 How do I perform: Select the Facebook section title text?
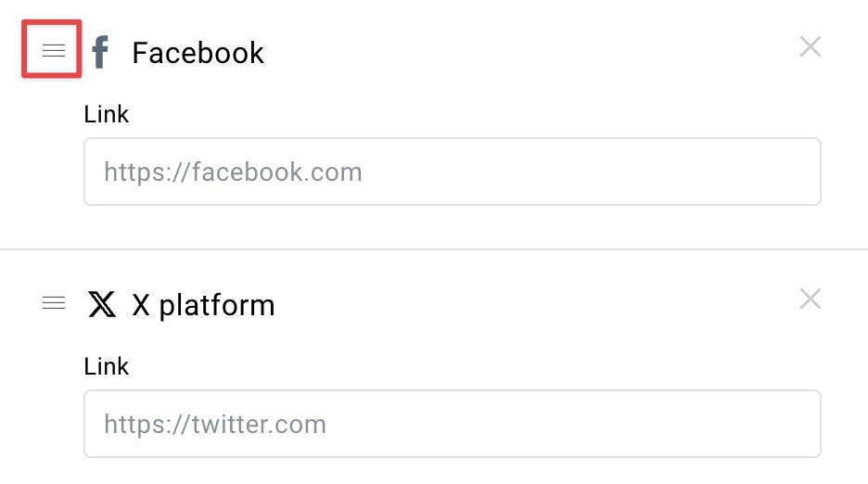198,53
